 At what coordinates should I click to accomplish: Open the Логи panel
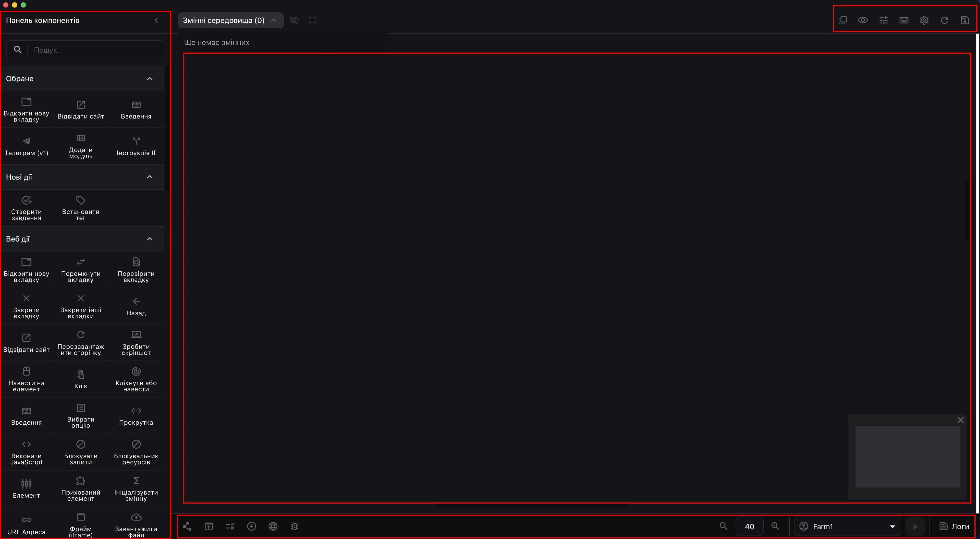pyautogui.click(x=954, y=526)
